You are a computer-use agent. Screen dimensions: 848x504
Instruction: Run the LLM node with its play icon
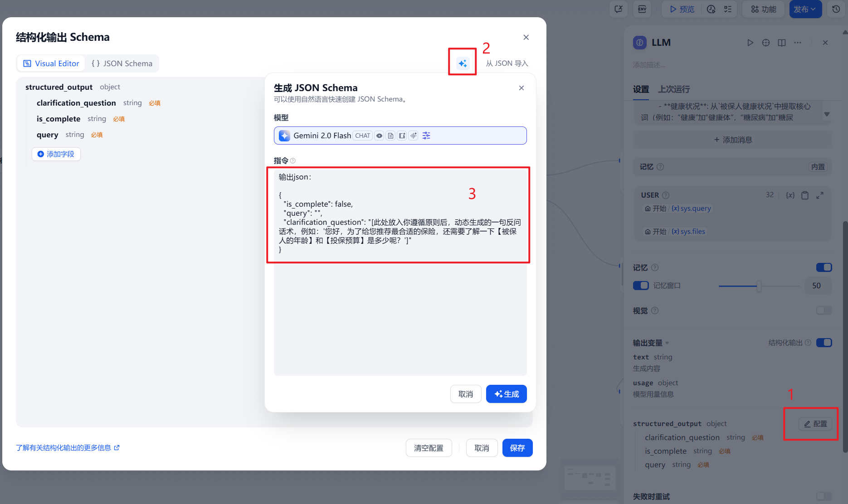point(750,43)
